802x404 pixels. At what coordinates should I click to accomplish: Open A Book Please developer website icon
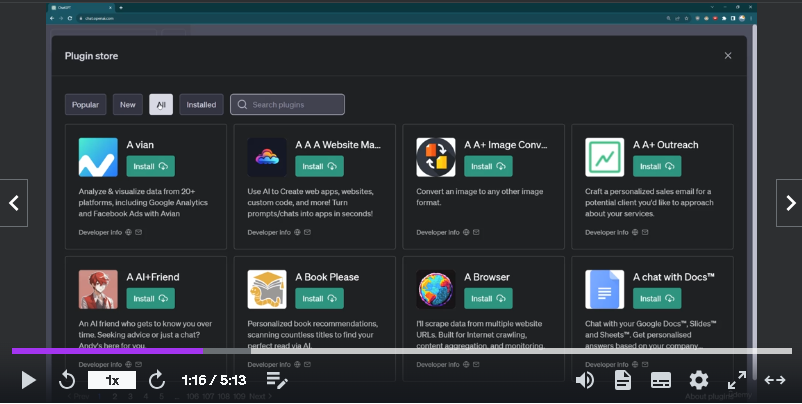point(297,365)
